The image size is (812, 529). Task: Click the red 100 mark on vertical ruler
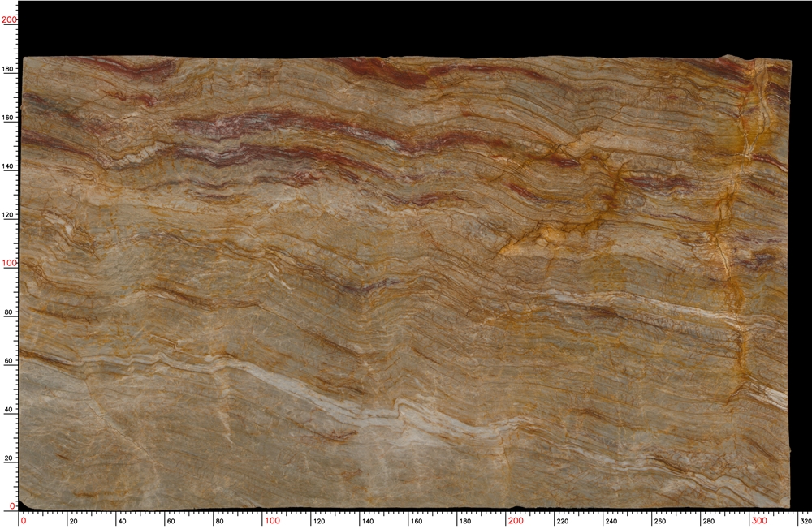point(11,261)
